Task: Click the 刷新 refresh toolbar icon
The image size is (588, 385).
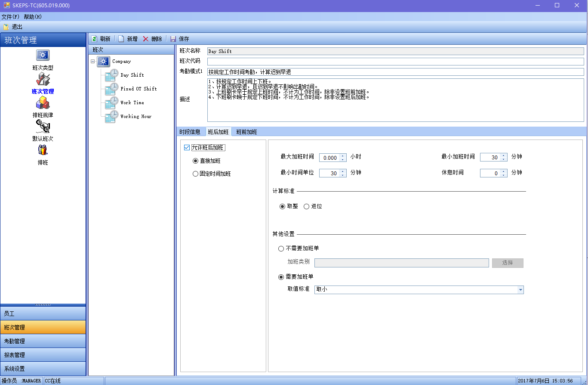Action: (x=94, y=39)
